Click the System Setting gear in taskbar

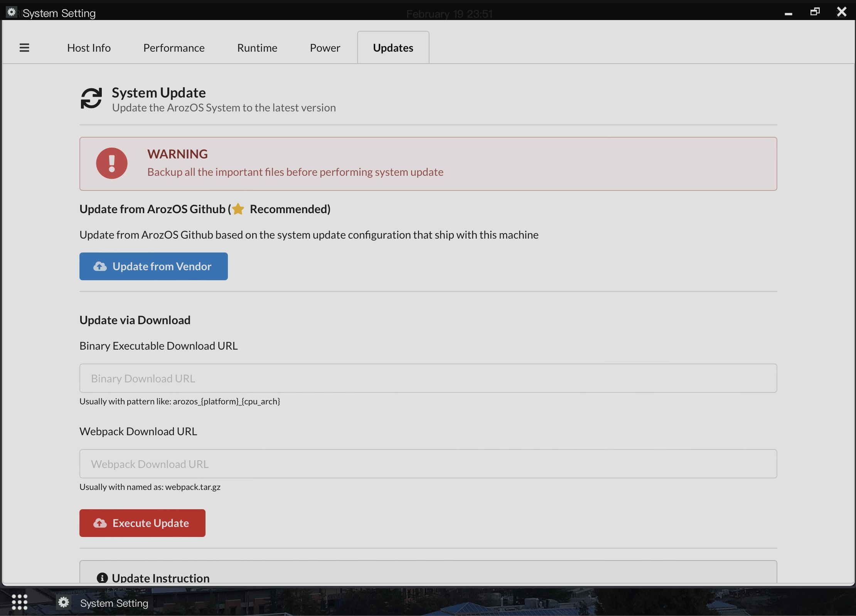pyautogui.click(x=64, y=602)
